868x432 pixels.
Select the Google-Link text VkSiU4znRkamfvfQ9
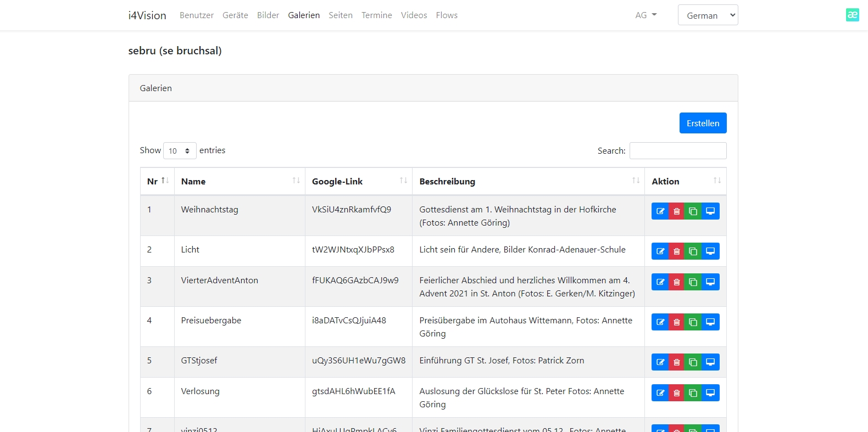[x=352, y=210]
